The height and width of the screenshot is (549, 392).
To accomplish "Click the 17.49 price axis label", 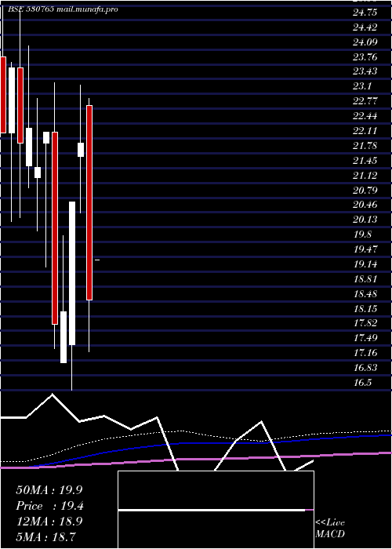I will point(365,338).
